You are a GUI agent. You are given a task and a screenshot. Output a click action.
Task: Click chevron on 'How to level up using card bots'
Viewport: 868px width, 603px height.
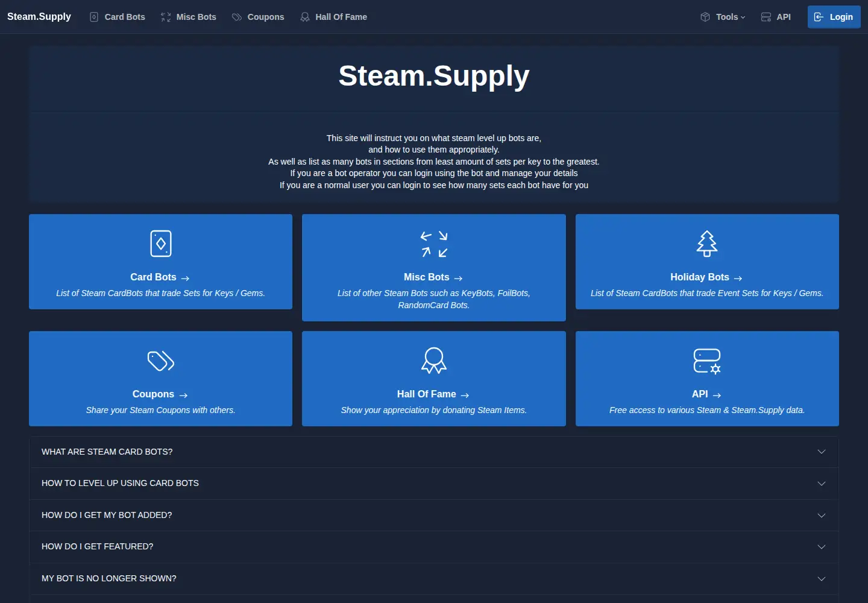click(822, 484)
